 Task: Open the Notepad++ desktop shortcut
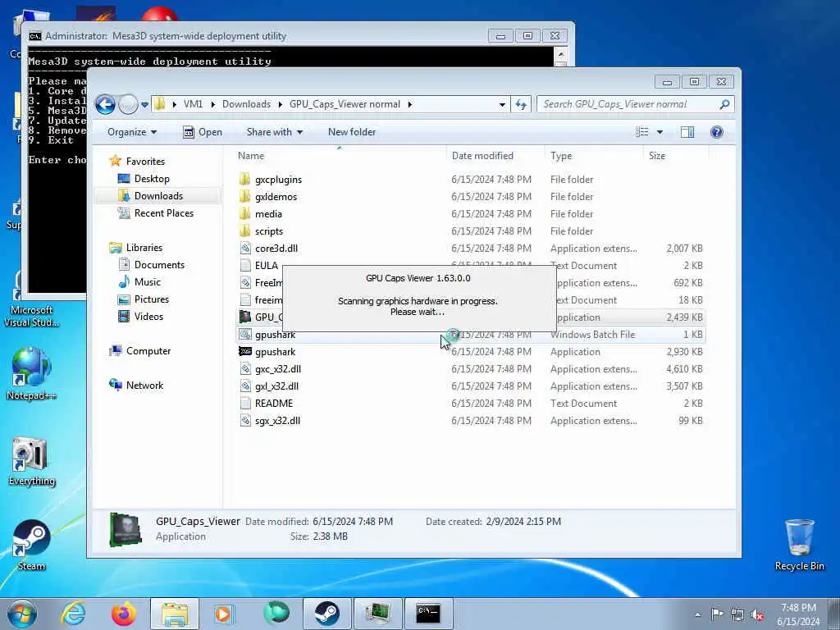(32, 374)
